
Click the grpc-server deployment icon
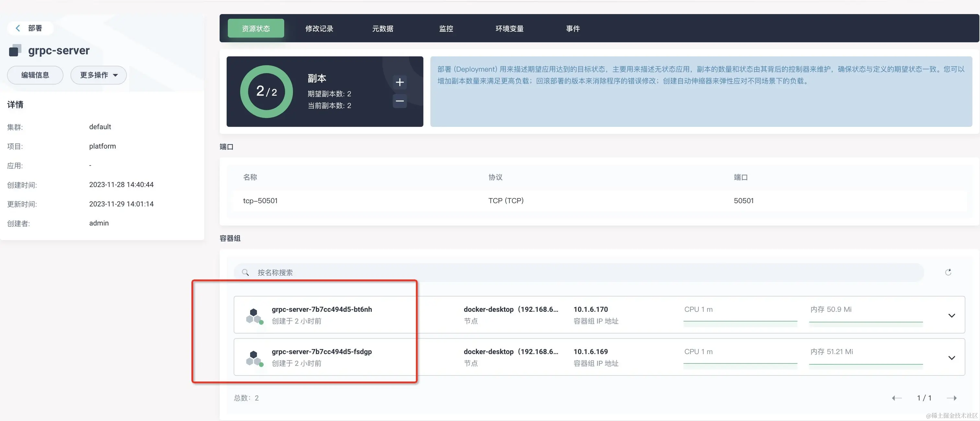(15, 51)
